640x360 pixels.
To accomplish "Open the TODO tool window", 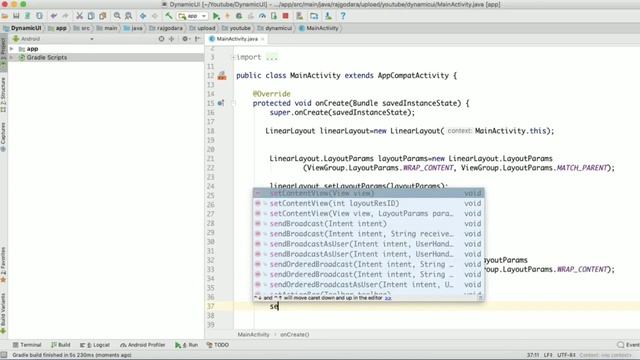I will (x=218, y=345).
